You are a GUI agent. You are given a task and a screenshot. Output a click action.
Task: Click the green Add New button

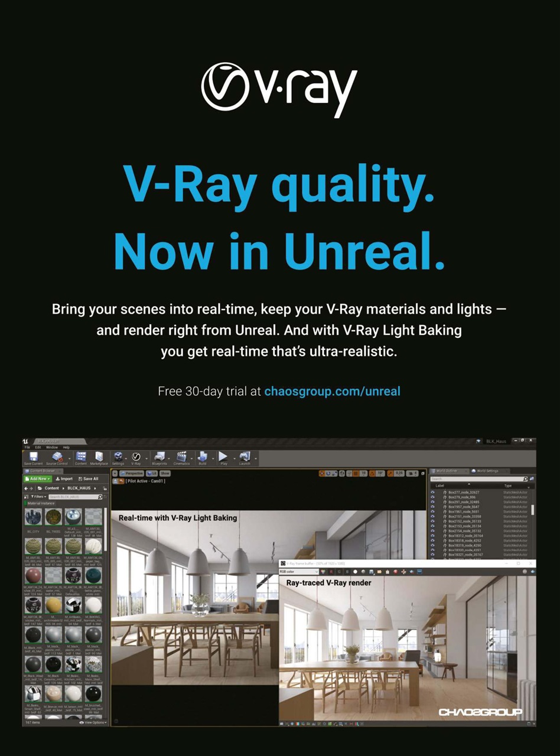coord(38,478)
